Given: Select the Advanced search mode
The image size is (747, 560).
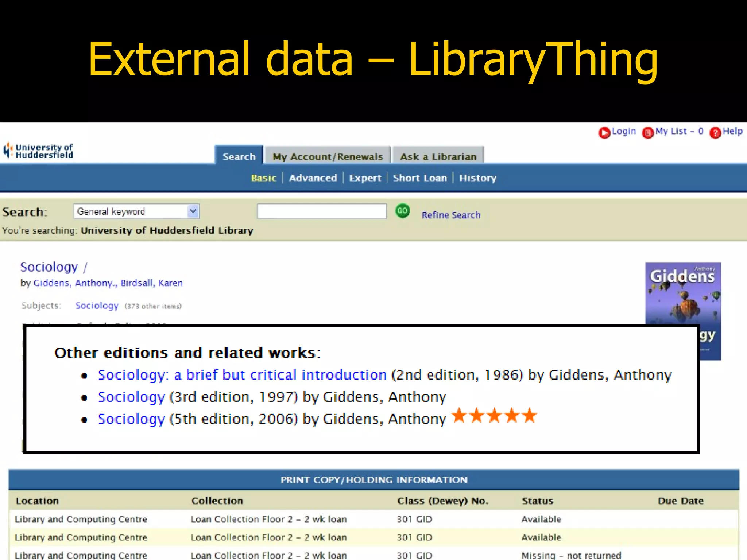Looking at the screenshot, I should point(313,178).
